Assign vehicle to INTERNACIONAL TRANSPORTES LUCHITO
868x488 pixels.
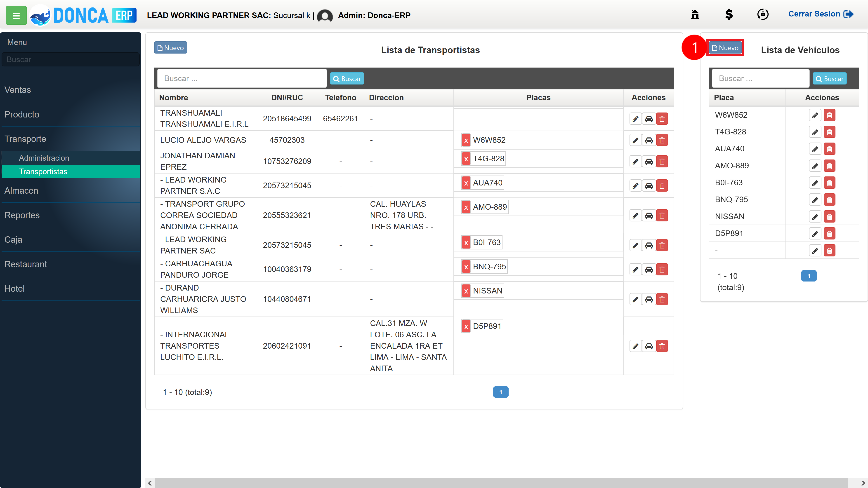(x=649, y=346)
